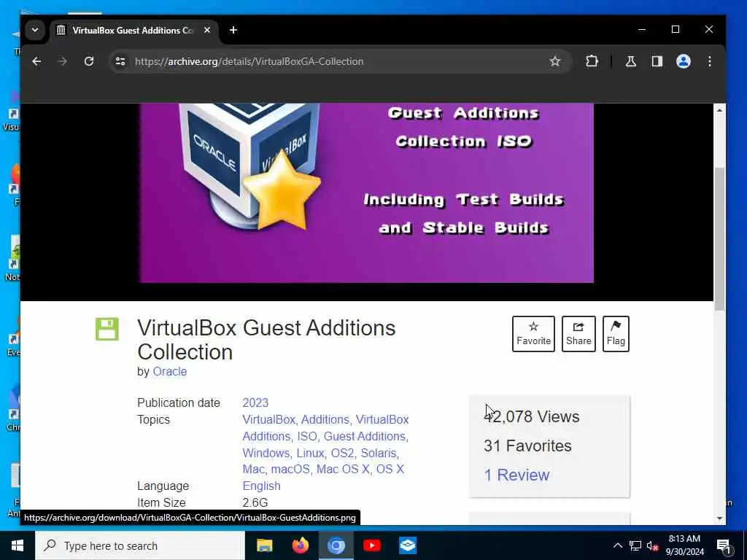
Task: Open Chrome Labs flask icon
Action: click(x=631, y=61)
